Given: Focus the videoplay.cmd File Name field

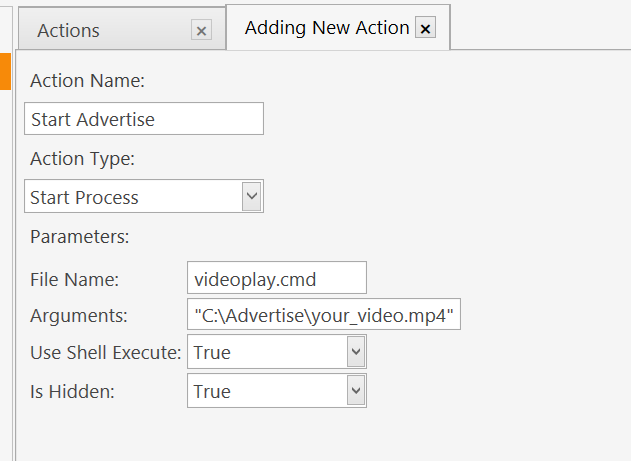Looking at the screenshot, I should coord(276,277).
